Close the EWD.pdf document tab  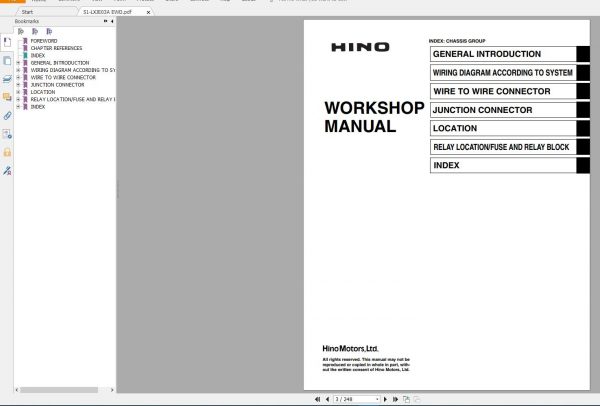click(148, 12)
